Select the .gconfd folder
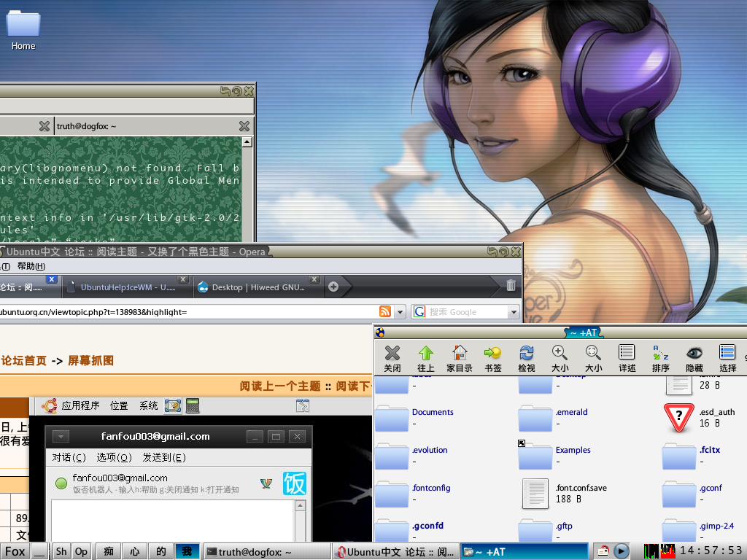Image resolution: width=747 pixels, height=560 pixels. [x=392, y=531]
